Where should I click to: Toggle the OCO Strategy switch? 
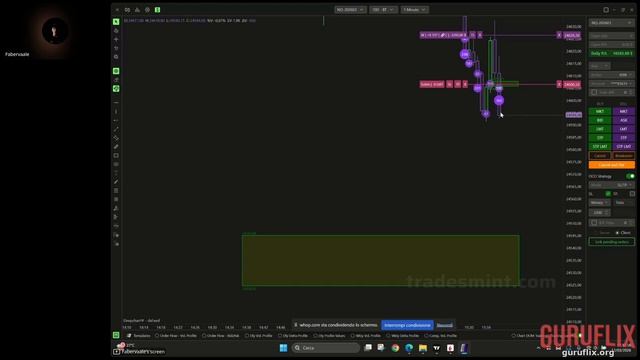(x=630, y=176)
